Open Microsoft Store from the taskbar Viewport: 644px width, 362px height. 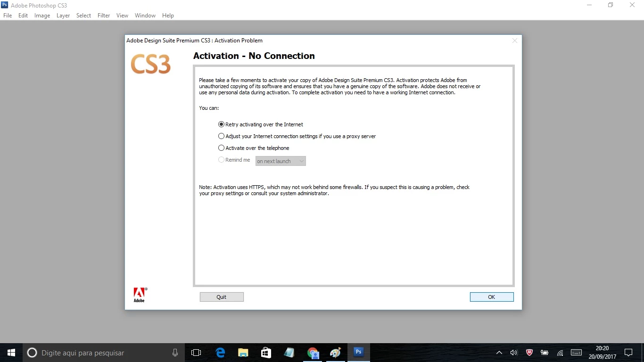tap(266, 353)
